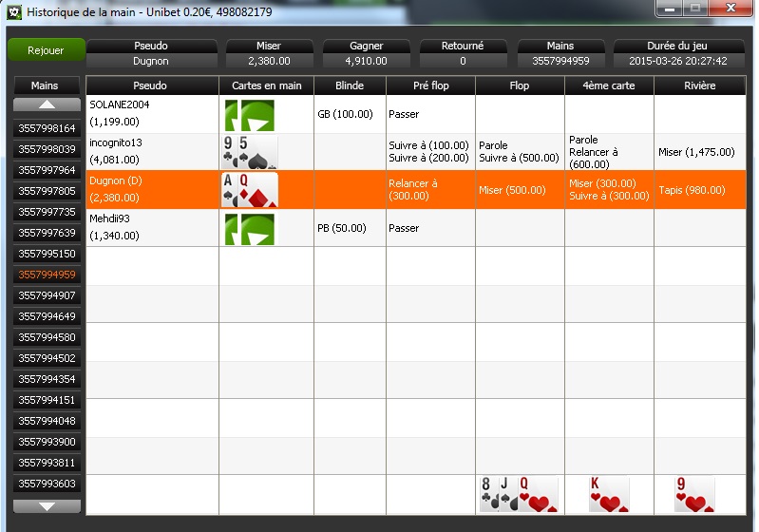The image size is (759, 532).
Task: Click the Retourné value 0
Action: pos(463,61)
